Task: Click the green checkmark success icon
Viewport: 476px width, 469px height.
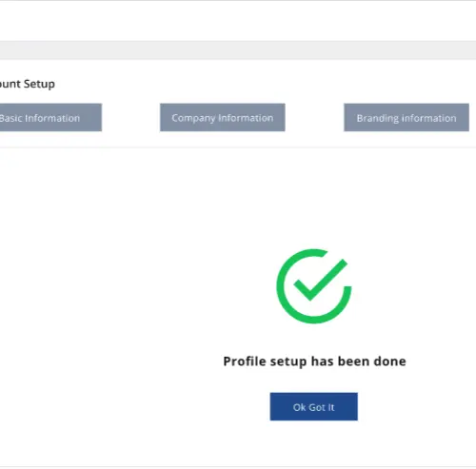Action: click(314, 286)
